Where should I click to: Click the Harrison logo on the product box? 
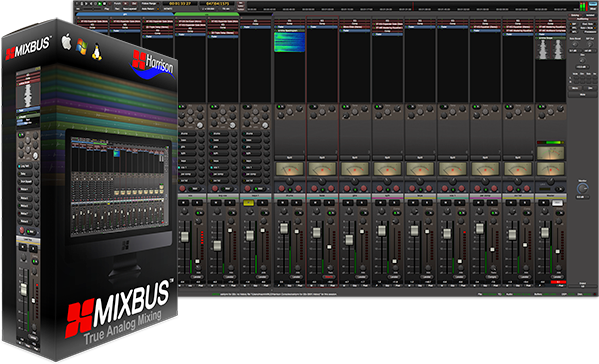153,66
